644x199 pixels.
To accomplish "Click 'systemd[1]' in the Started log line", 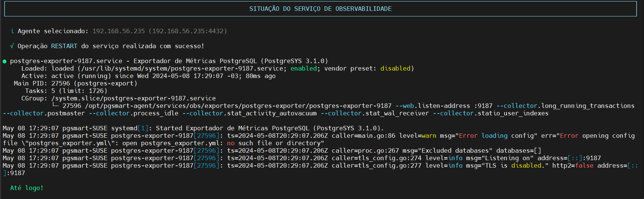I will 130,128.
